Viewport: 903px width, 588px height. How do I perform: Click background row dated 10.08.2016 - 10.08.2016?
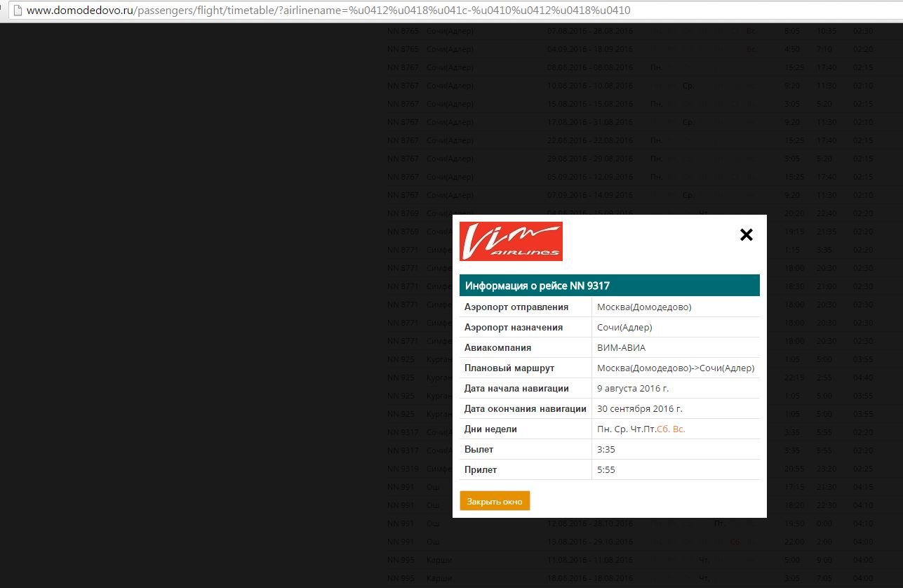[630, 86]
